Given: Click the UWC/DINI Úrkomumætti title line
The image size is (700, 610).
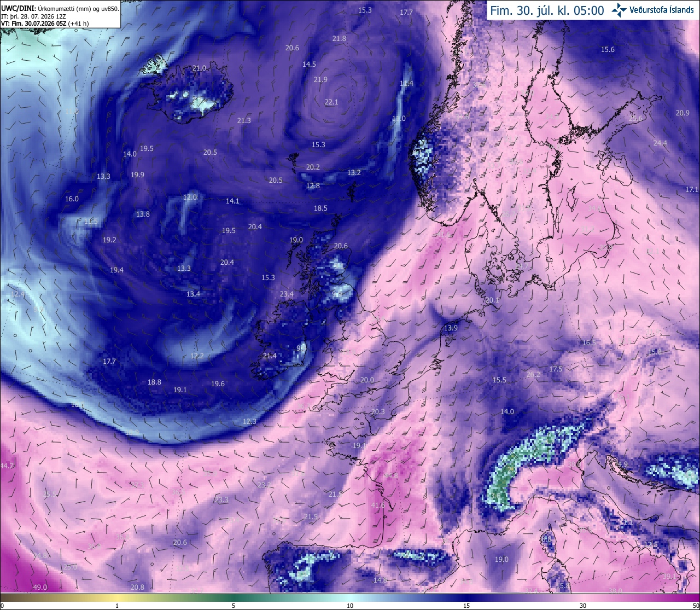Looking at the screenshot, I should click(x=60, y=9).
